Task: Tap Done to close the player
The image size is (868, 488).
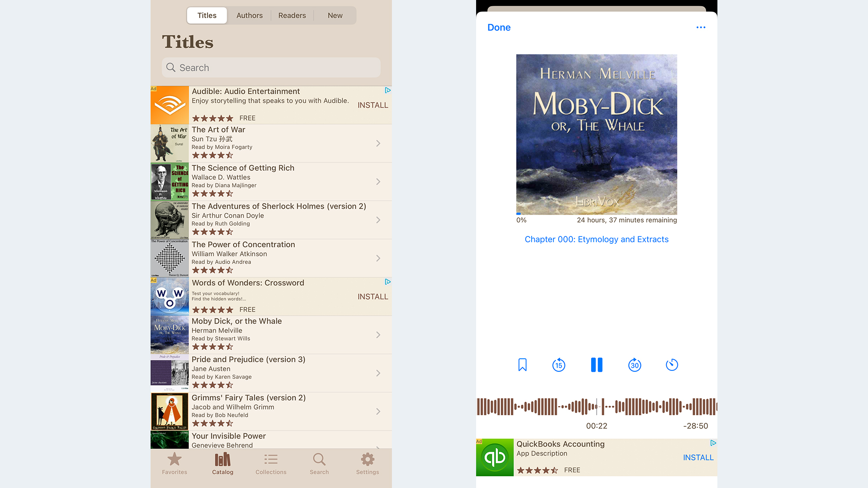Action: tap(499, 27)
